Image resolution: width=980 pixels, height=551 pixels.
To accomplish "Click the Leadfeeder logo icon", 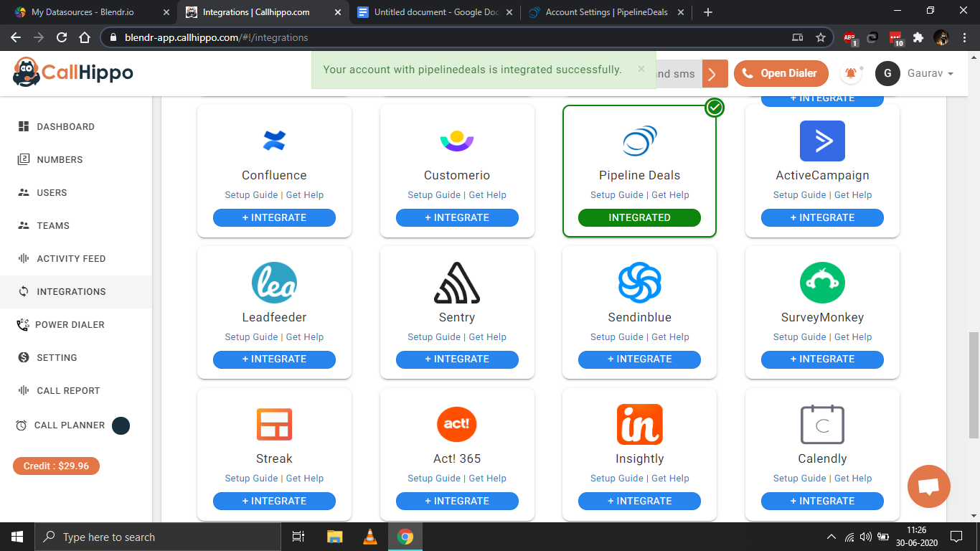I will click(x=274, y=283).
